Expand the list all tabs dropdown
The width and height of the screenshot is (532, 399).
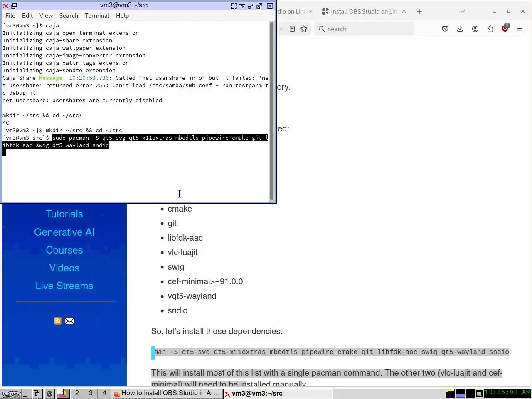463,12
